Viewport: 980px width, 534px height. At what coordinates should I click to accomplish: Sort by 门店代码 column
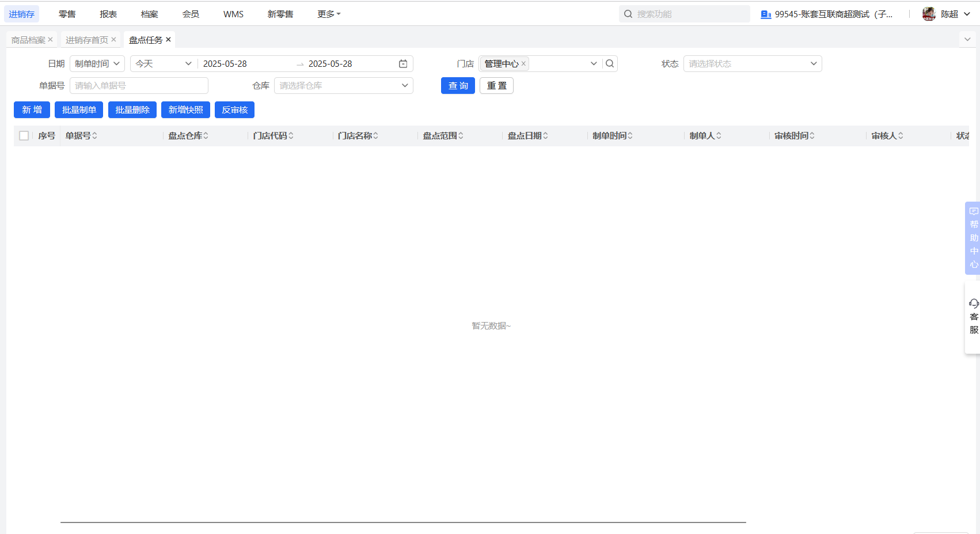click(291, 136)
